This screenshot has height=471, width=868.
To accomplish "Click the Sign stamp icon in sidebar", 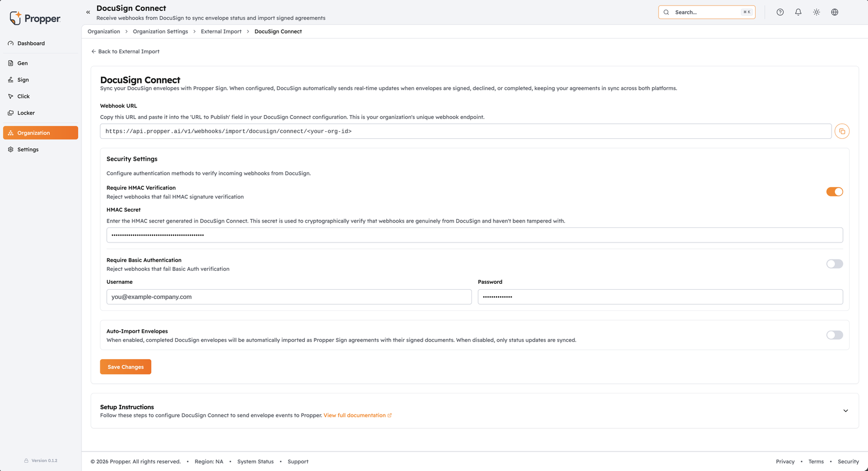I will click(10, 80).
